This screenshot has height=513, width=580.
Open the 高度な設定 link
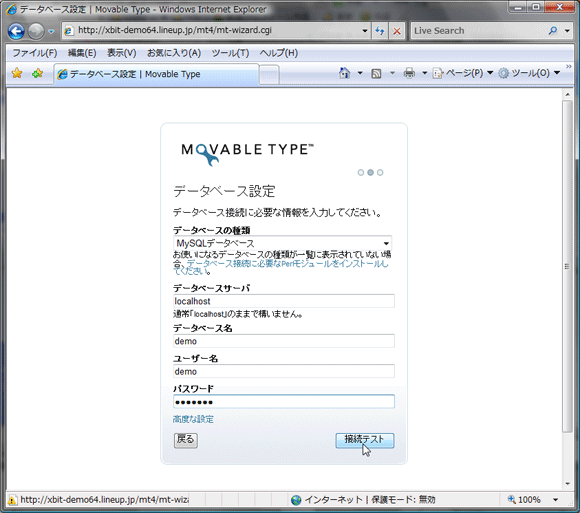click(x=193, y=419)
